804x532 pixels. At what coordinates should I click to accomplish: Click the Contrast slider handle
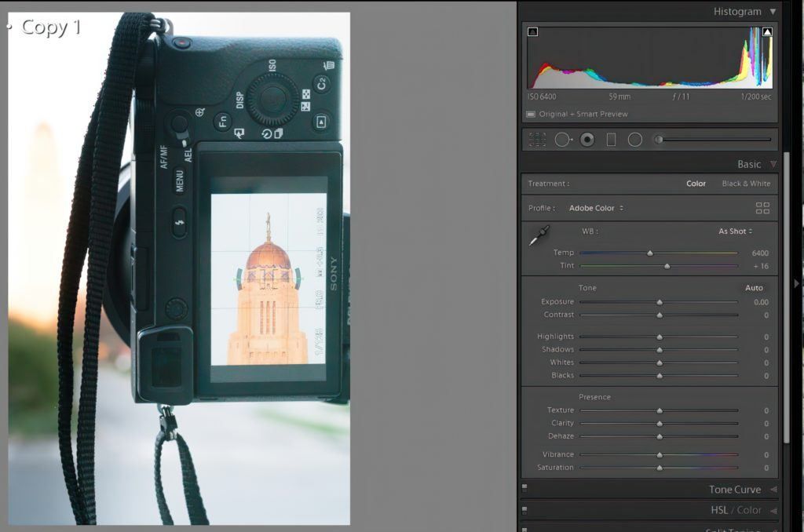(660, 315)
